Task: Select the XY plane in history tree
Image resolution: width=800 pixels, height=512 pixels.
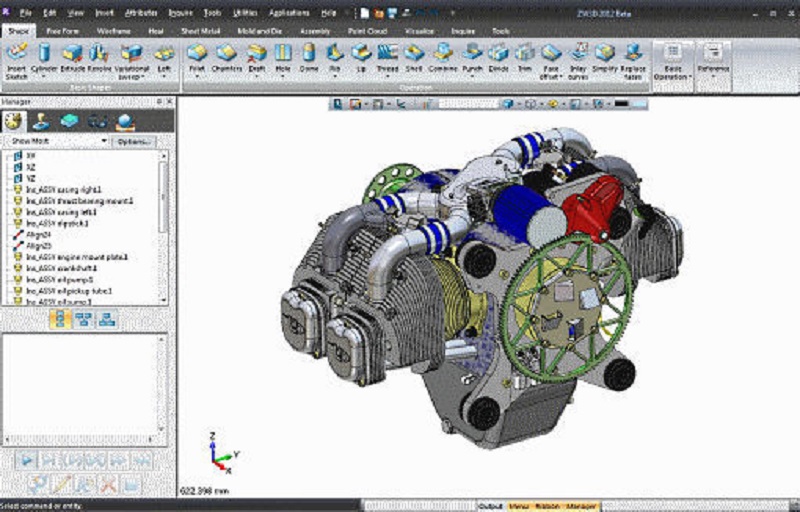Action: pos(31,156)
